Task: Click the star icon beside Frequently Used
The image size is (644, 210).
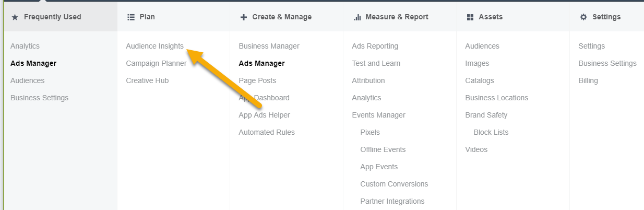Action: [x=15, y=17]
